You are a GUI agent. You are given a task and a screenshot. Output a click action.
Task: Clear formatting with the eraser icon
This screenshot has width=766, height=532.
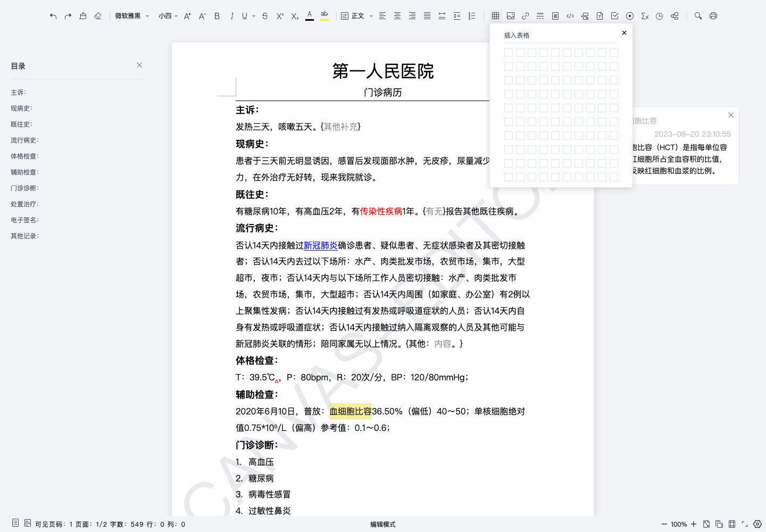98,16
